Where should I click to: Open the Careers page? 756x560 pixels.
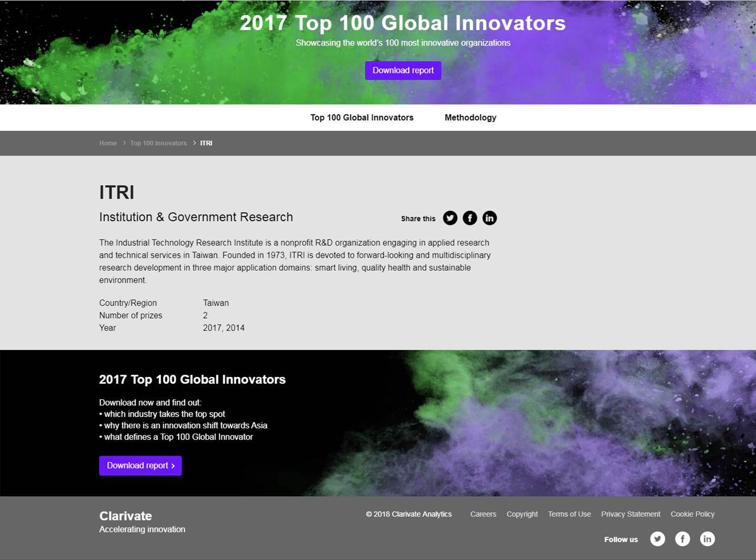coord(483,514)
